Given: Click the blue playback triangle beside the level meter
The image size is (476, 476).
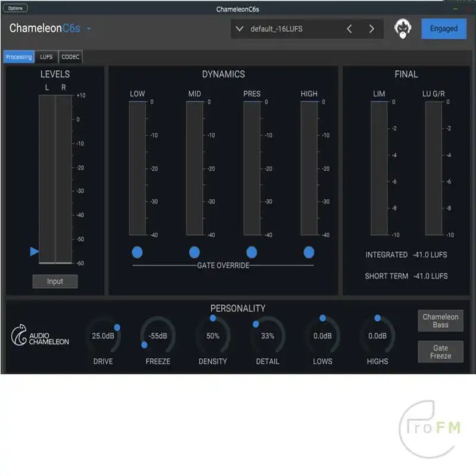Looking at the screenshot, I should pyautogui.click(x=34, y=252).
